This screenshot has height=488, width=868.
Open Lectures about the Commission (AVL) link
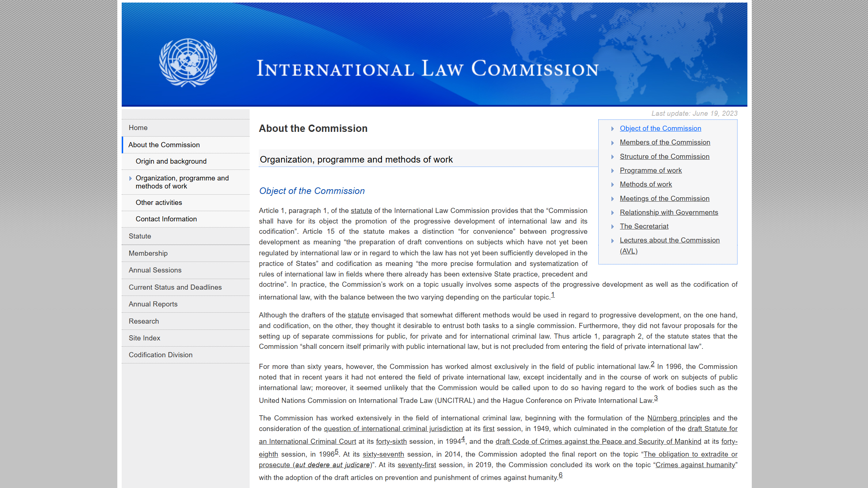(x=669, y=240)
